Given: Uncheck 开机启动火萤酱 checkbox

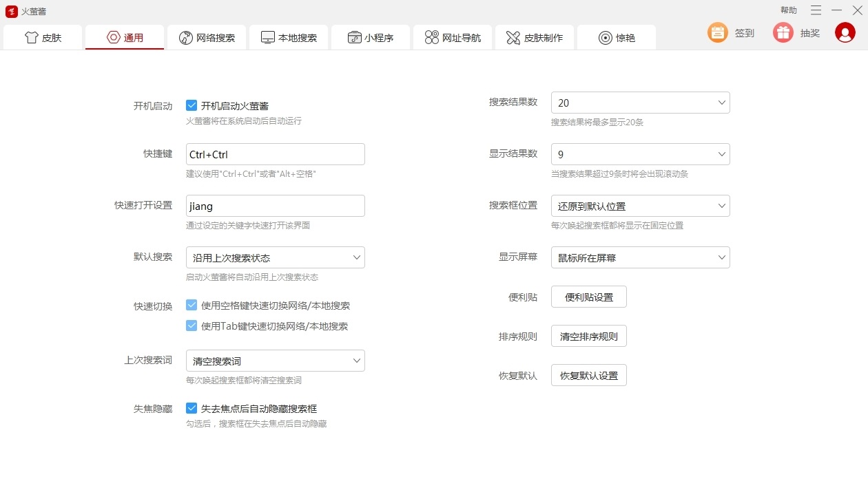Looking at the screenshot, I should pyautogui.click(x=192, y=105).
